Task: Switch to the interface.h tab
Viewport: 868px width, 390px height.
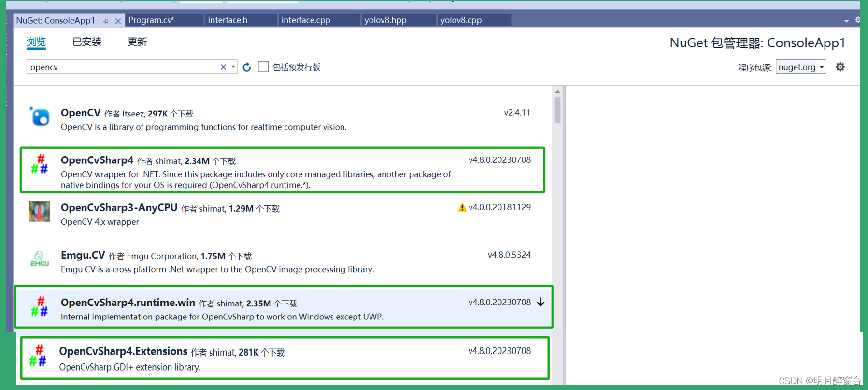Action: (241, 20)
